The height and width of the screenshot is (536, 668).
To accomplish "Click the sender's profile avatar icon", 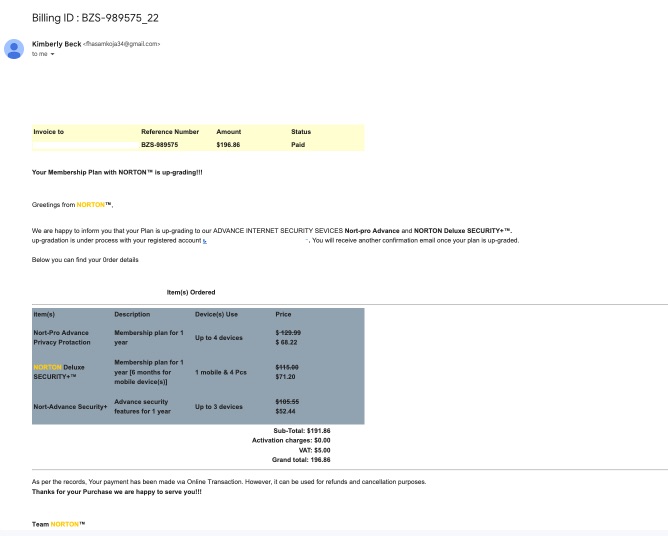I will point(14,48).
